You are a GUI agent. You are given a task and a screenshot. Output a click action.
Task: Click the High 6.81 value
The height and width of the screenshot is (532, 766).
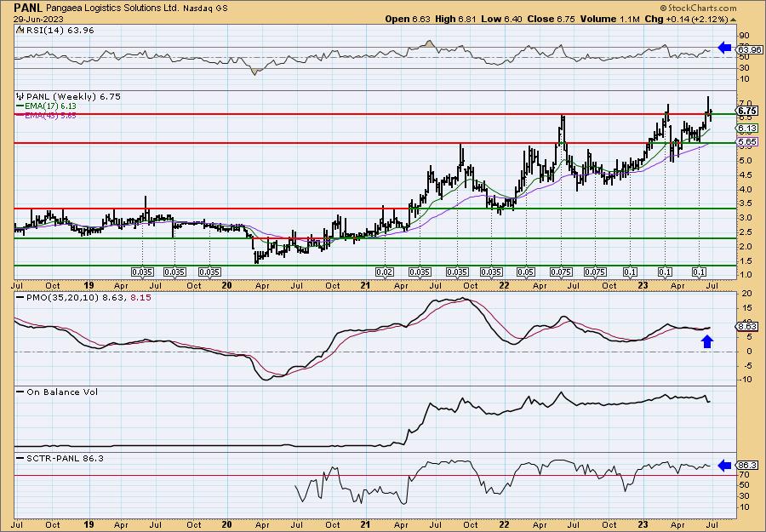tap(457, 19)
